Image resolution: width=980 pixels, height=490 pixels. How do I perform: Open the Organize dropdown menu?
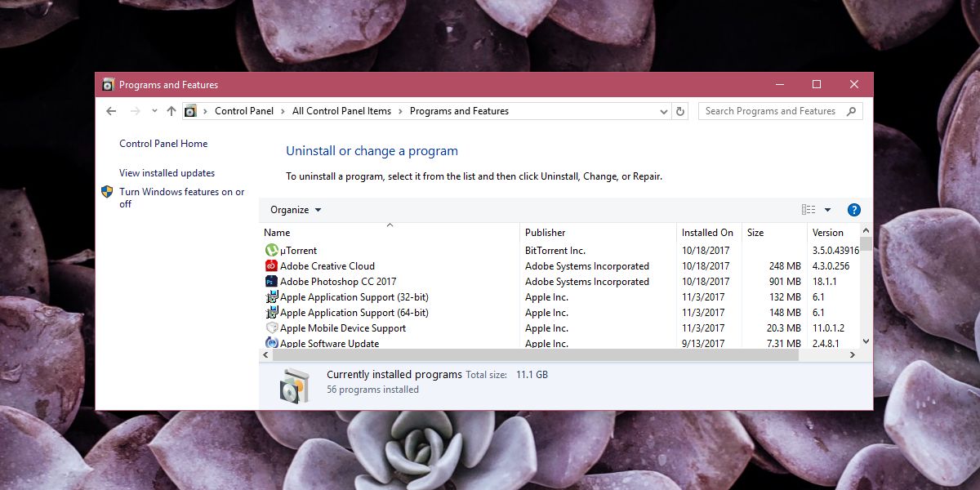tap(296, 210)
